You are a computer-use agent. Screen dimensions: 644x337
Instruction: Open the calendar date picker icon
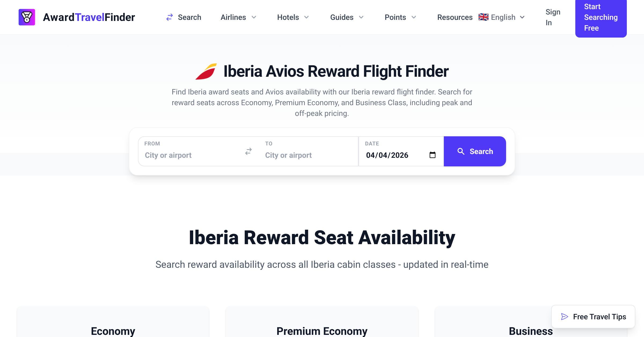(432, 155)
